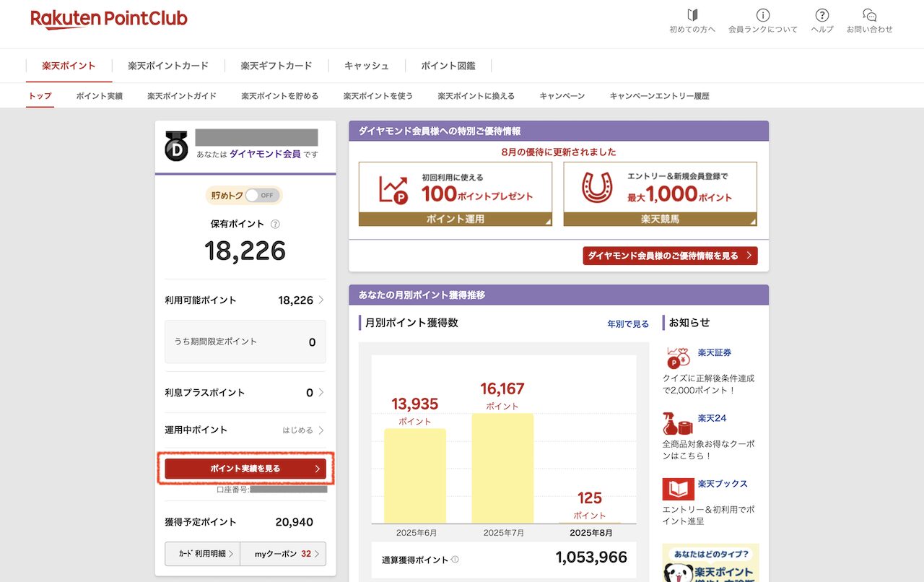Open the 楽天ポイントガイド submenu item

click(x=182, y=96)
